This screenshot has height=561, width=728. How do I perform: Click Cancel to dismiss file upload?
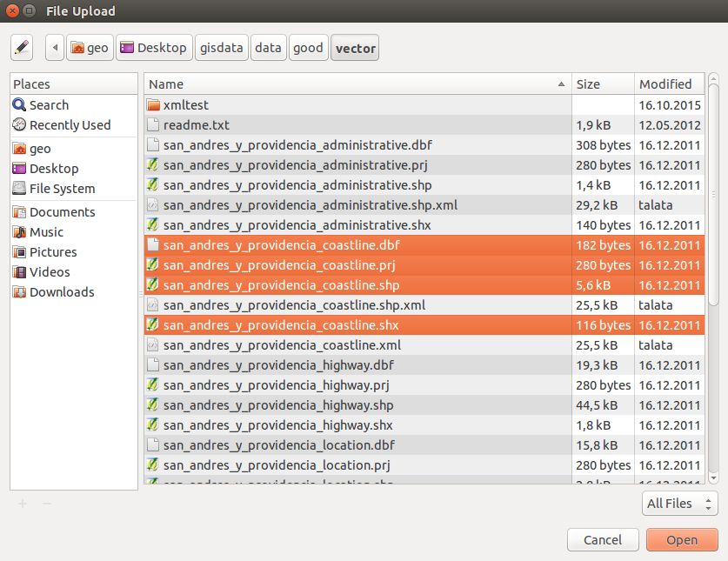[x=603, y=539]
